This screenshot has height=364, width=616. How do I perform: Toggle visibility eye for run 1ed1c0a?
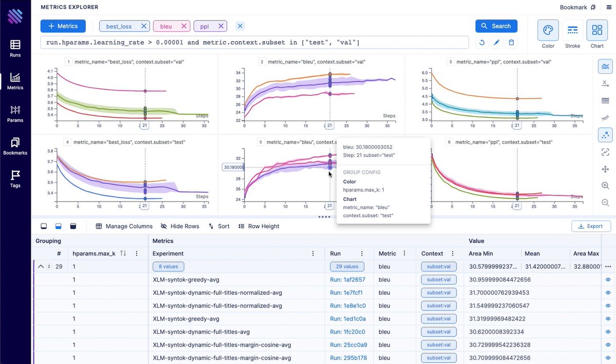click(x=608, y=319)
